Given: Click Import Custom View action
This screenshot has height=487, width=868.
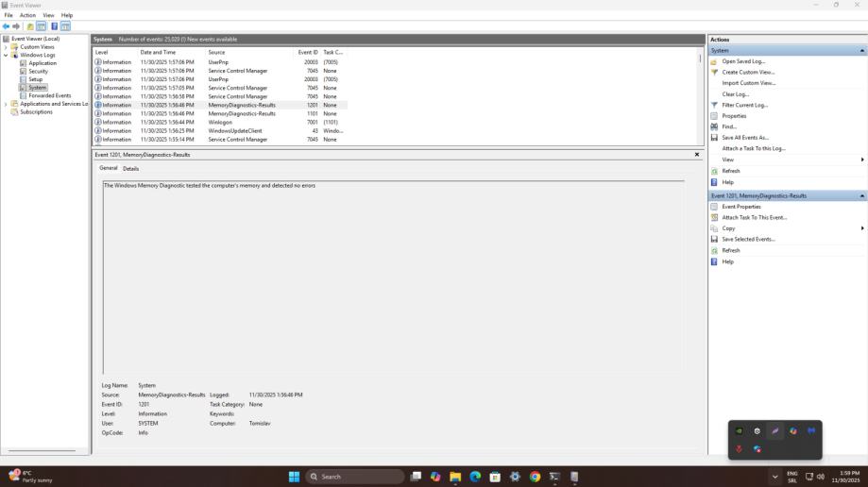Looking at the screenshot, I should [748, 83].
